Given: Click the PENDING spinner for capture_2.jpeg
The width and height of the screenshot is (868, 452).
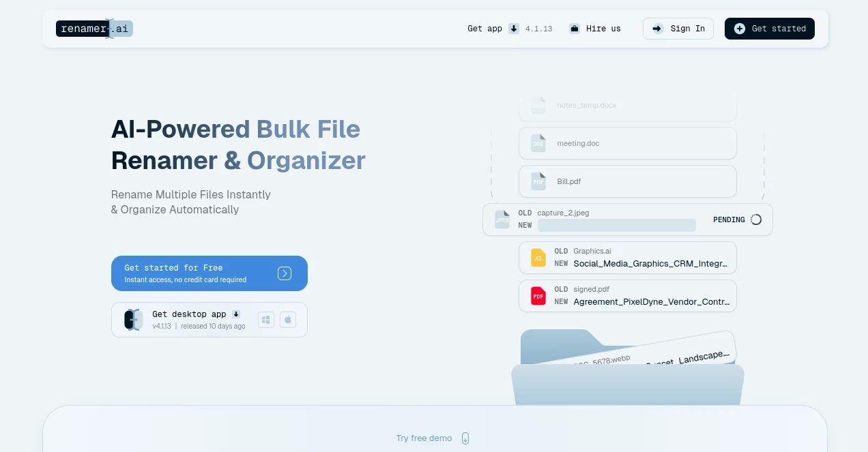Looking at the screenshot, I should [756, 220].
